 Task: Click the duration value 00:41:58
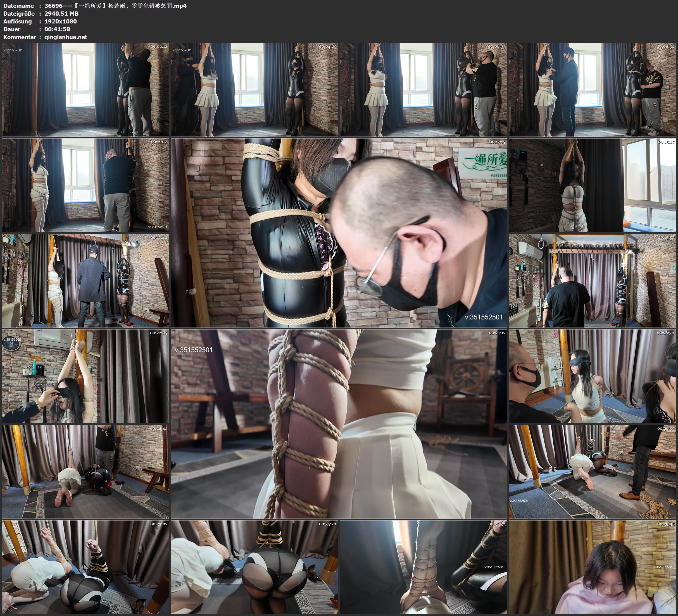coord(57,29)
